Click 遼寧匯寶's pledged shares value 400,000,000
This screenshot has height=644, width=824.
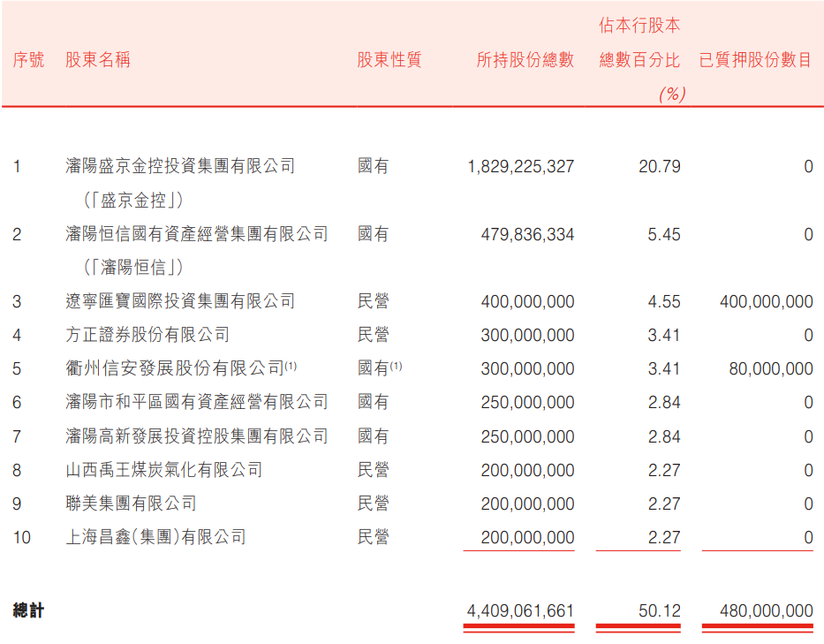(767, 302)
